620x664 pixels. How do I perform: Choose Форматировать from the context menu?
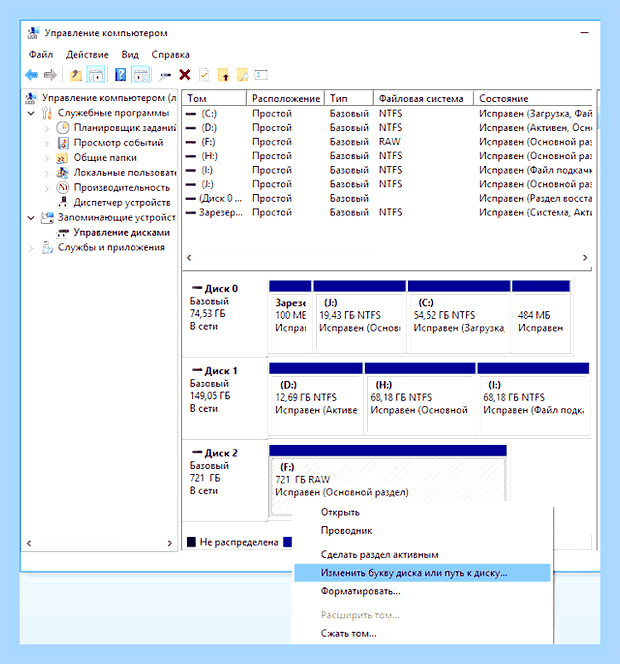[422, 591]
